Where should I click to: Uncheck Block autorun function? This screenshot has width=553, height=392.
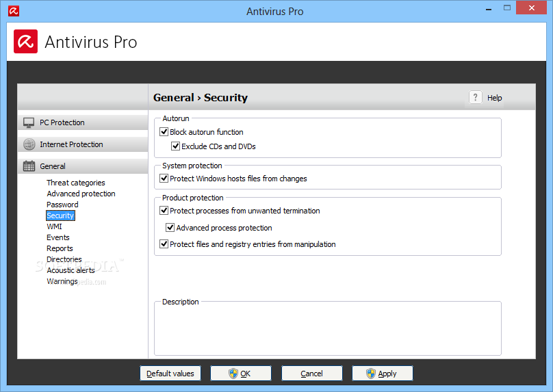tap(164, 132)
